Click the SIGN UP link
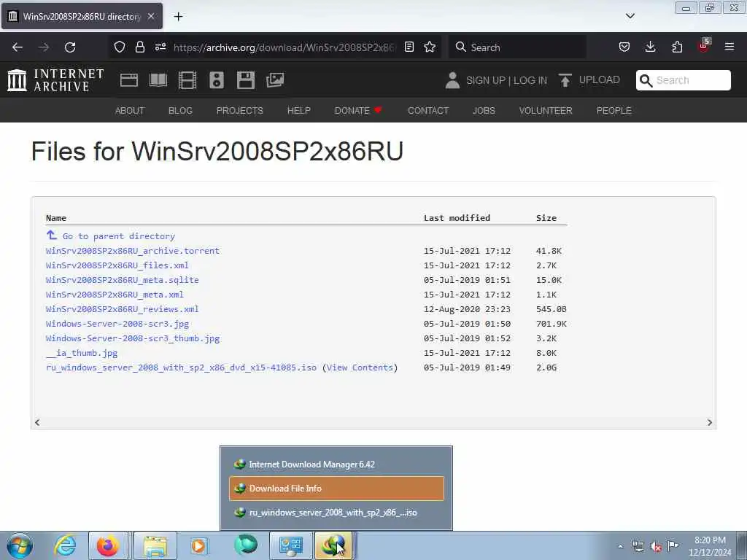Viewport: 747px width, 560px height. pyautogui.click(x=485, y=80)
